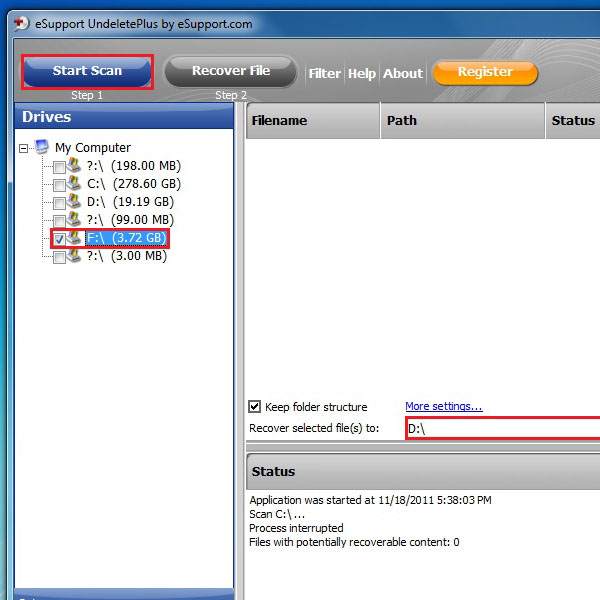
Task: Select the ?:\ (3.00 MB) drive label
Action: coord(127,256)
